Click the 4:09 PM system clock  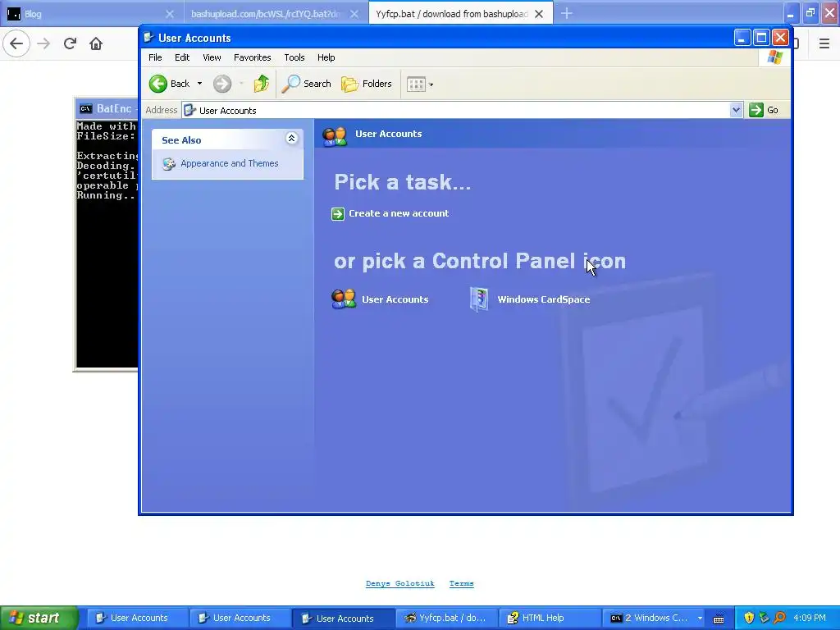tap(810, 618)
